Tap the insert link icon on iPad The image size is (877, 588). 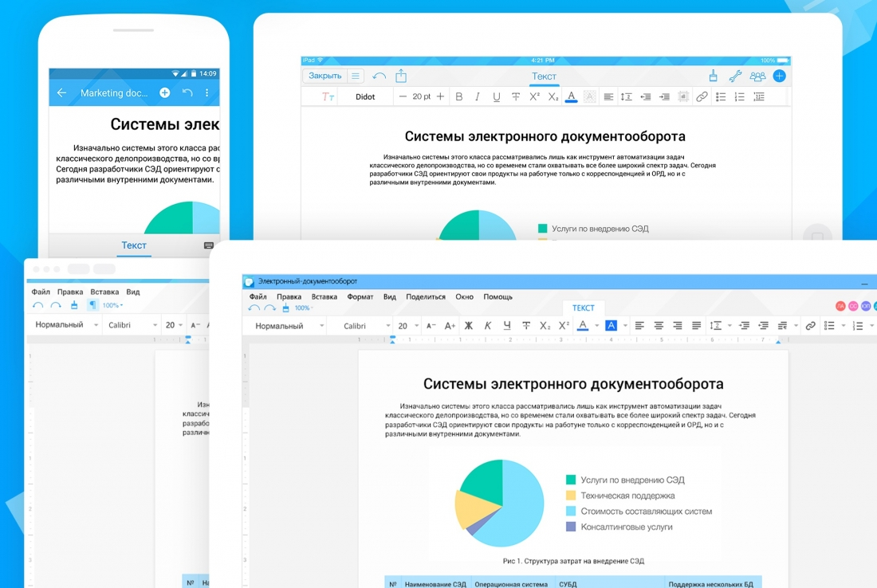click(702, 96)
